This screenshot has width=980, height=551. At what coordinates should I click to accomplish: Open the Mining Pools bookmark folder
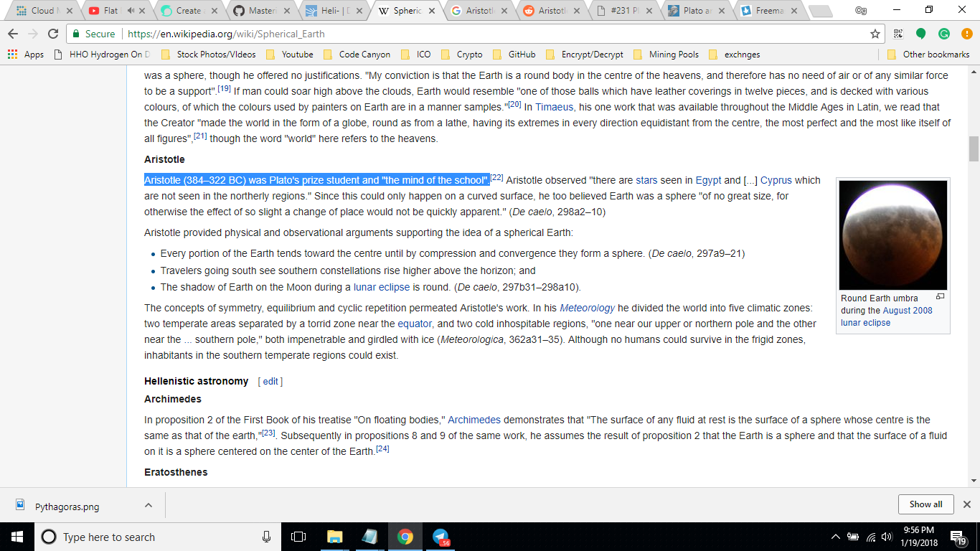click(666, 55)
